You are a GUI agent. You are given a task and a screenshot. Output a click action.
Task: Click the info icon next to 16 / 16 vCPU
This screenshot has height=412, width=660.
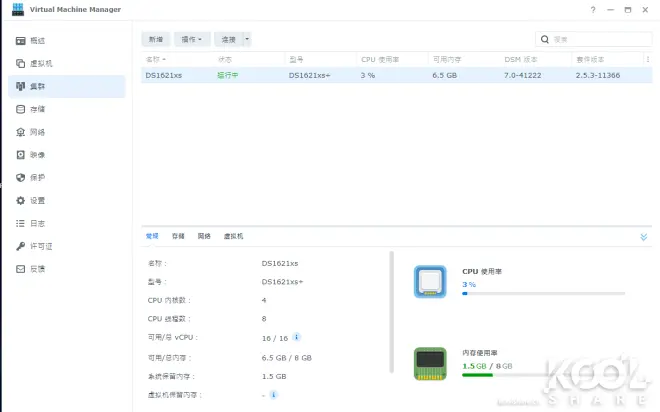click(296, 337)
